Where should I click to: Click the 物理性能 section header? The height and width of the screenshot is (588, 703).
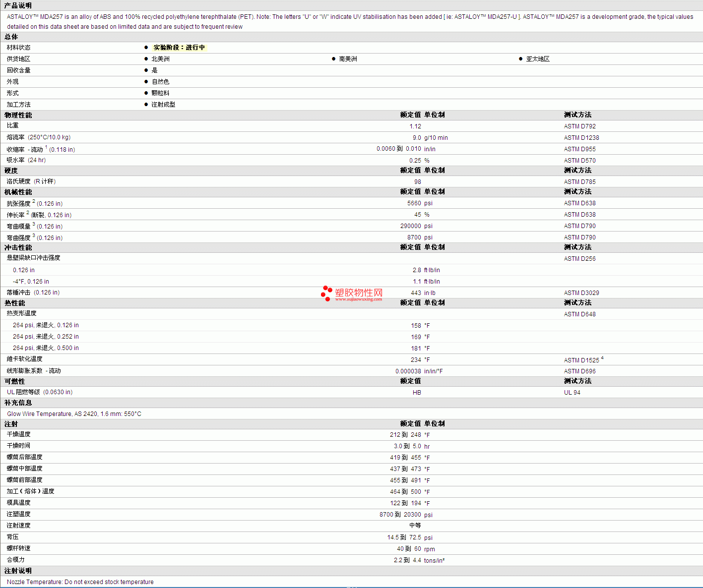click(18, 115)
